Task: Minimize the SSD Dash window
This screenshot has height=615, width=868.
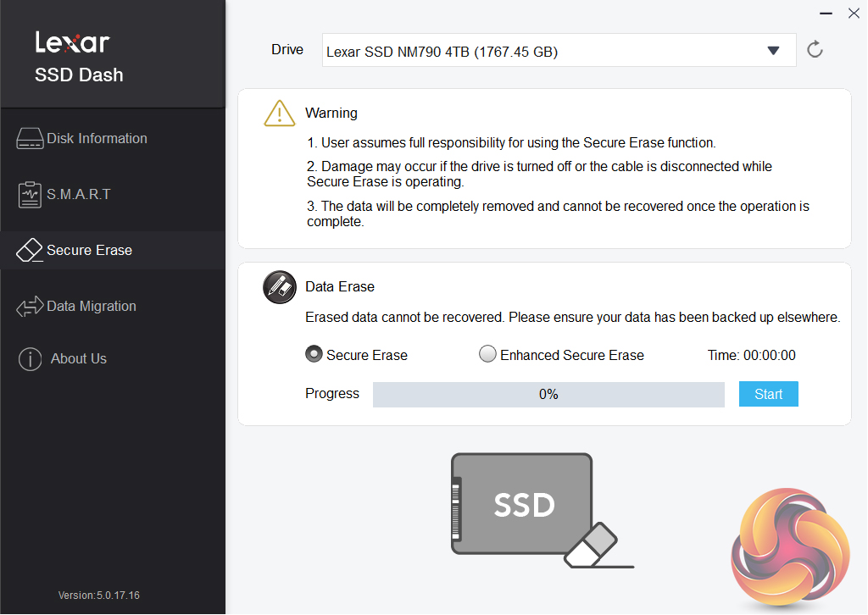Action: [826, 14]
